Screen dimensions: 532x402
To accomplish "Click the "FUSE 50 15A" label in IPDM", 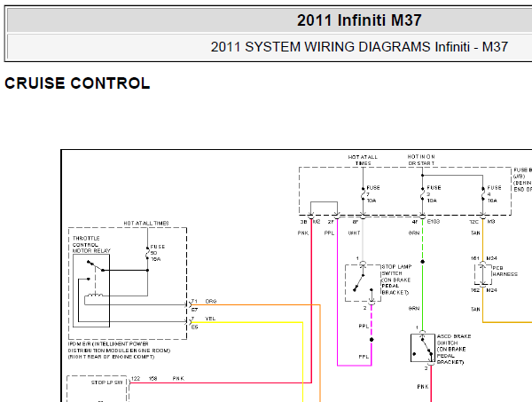I will (x=158, y=253).
